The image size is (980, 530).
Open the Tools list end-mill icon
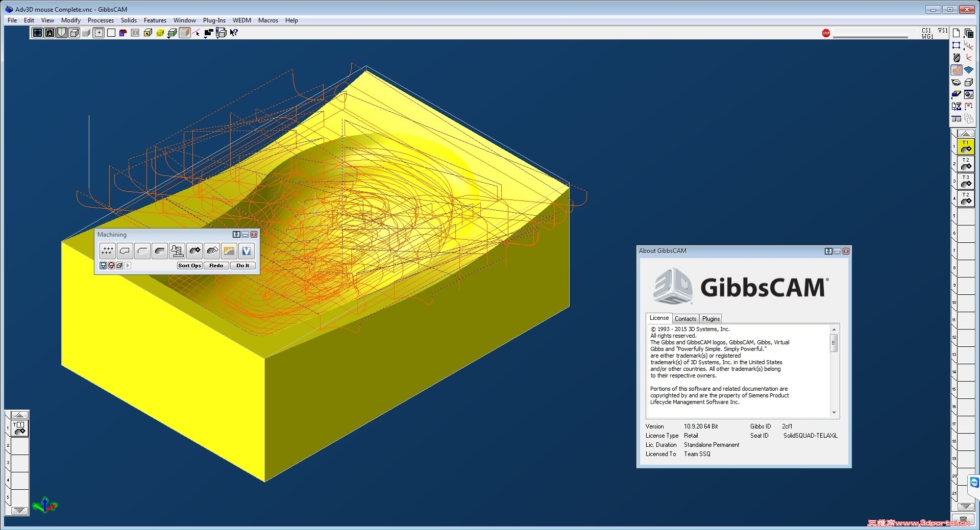pos(957,58)
